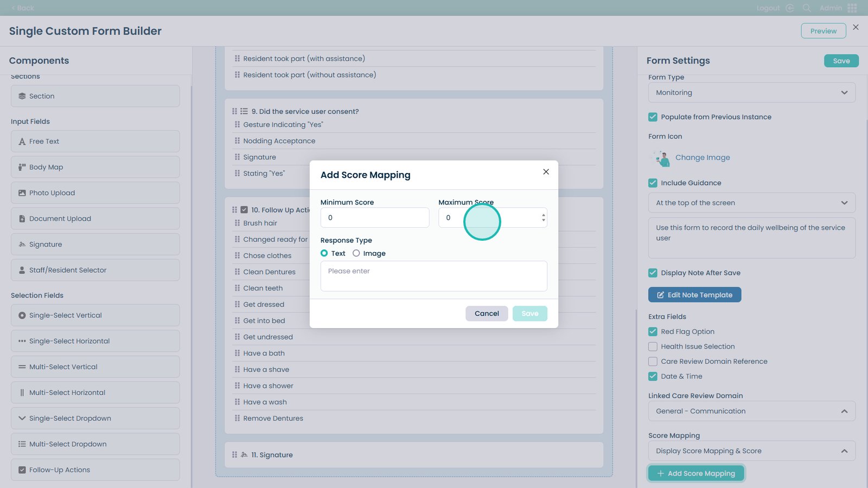Add a Section component from the sidebar
The image size is (868, 488).
point(95,96)
